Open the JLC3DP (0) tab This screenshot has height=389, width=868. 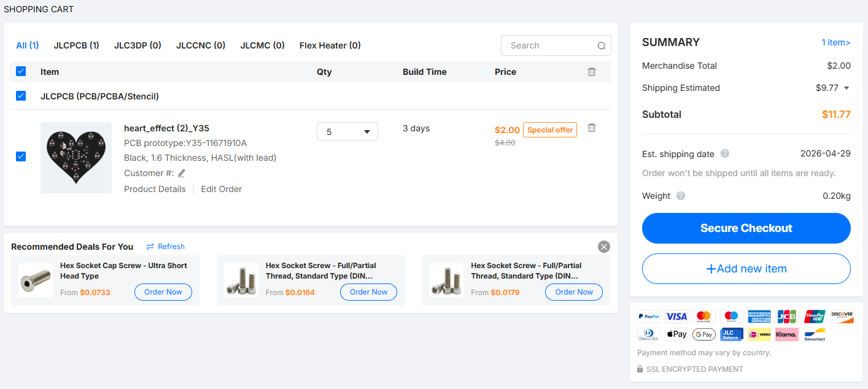138,45
